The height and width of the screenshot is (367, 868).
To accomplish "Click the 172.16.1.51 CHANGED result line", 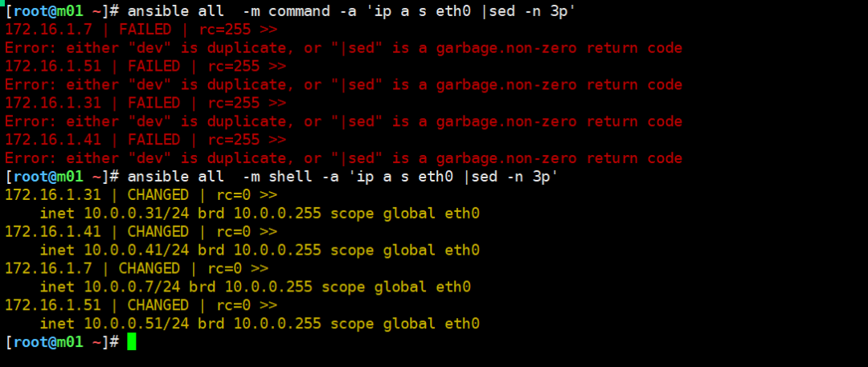I will (141, 305).
